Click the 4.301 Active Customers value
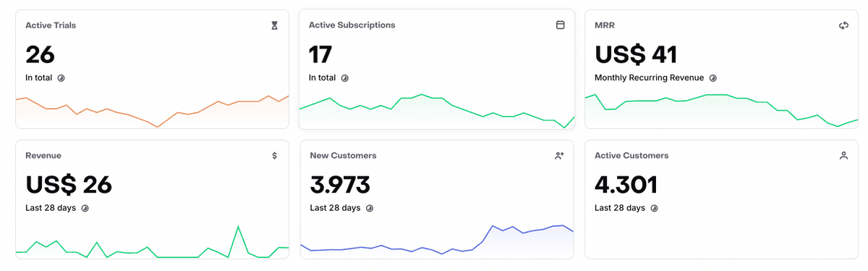This screenshot has width=868, height=271. coord(626,185)
